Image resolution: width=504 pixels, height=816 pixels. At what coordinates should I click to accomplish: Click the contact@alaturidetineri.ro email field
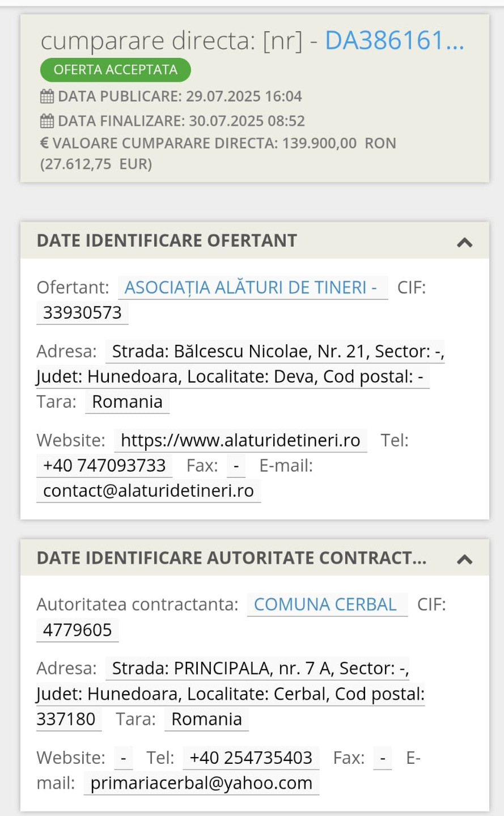149,491
